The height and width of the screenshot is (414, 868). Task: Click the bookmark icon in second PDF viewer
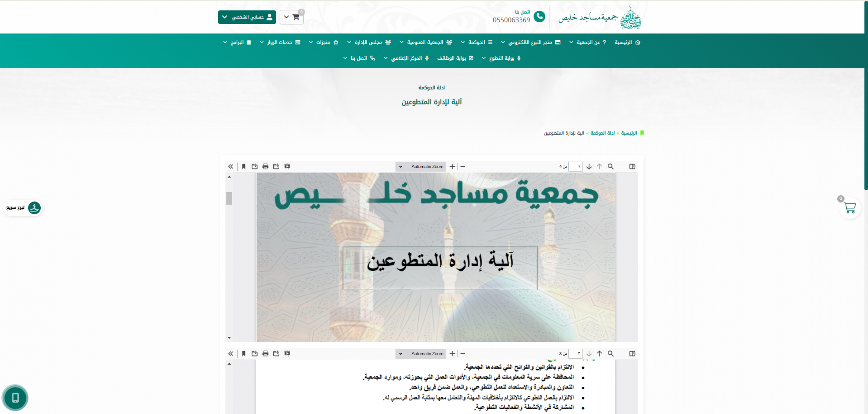(x=244, y=354)
